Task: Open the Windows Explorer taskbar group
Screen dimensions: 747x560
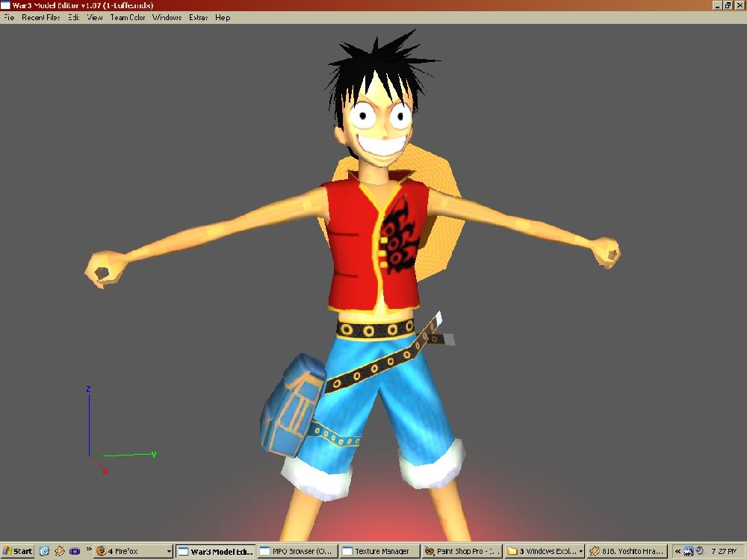Action: (x=545, y=552)
